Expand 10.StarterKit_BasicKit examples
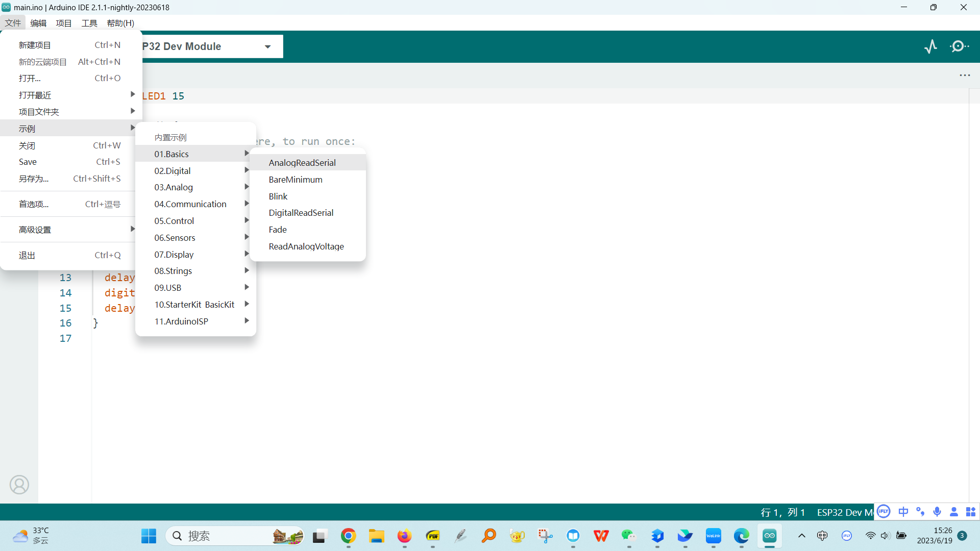 [196, 305]
